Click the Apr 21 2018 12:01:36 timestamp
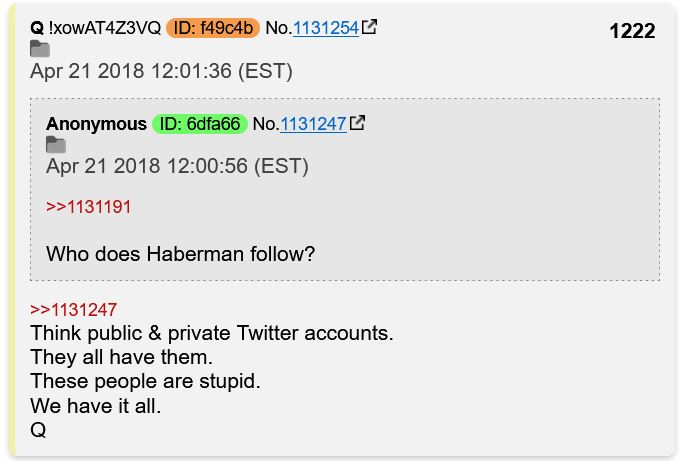 point(161,71)
